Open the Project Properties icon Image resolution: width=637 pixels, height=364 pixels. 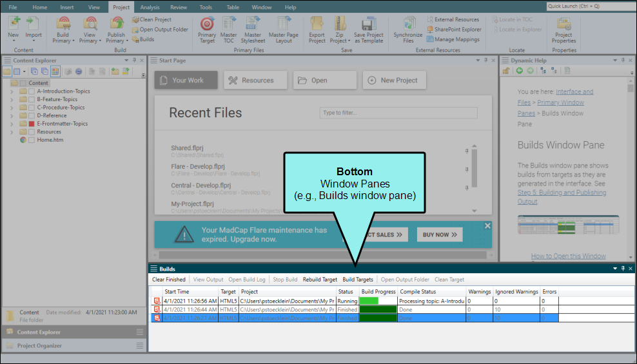click(x=564, y=24)
